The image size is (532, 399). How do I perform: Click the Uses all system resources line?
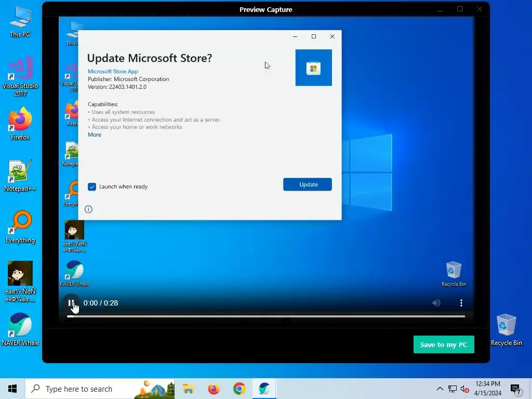coord(121,112)
